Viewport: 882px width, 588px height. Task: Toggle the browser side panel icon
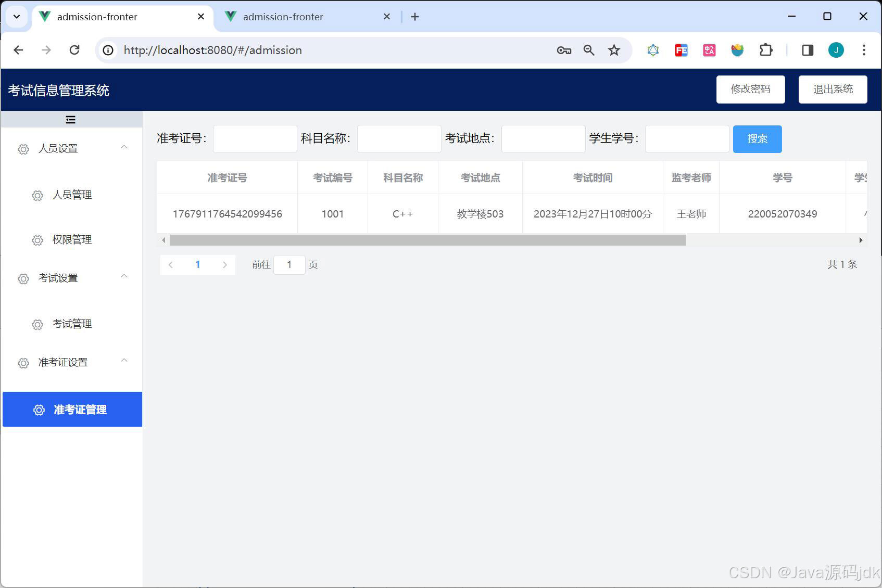tap(808, 50)
